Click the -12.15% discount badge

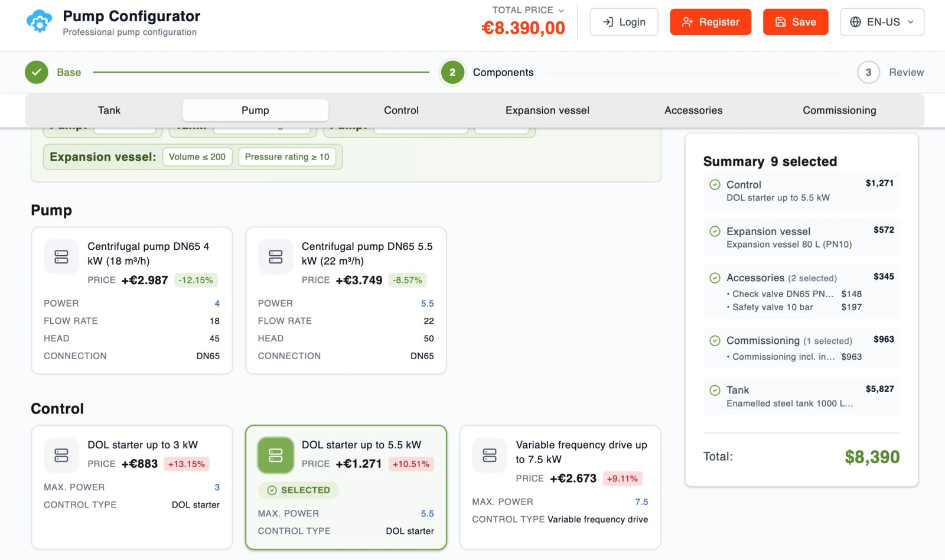195,280
